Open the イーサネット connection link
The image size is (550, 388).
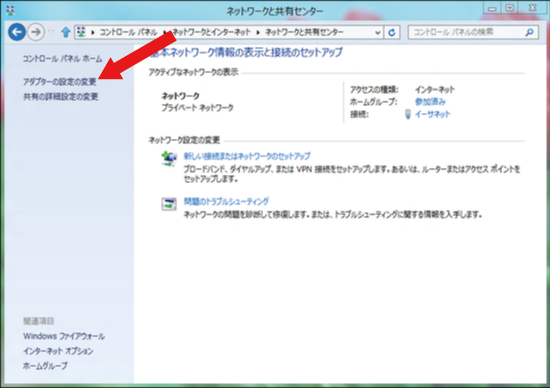coord(432,114)
